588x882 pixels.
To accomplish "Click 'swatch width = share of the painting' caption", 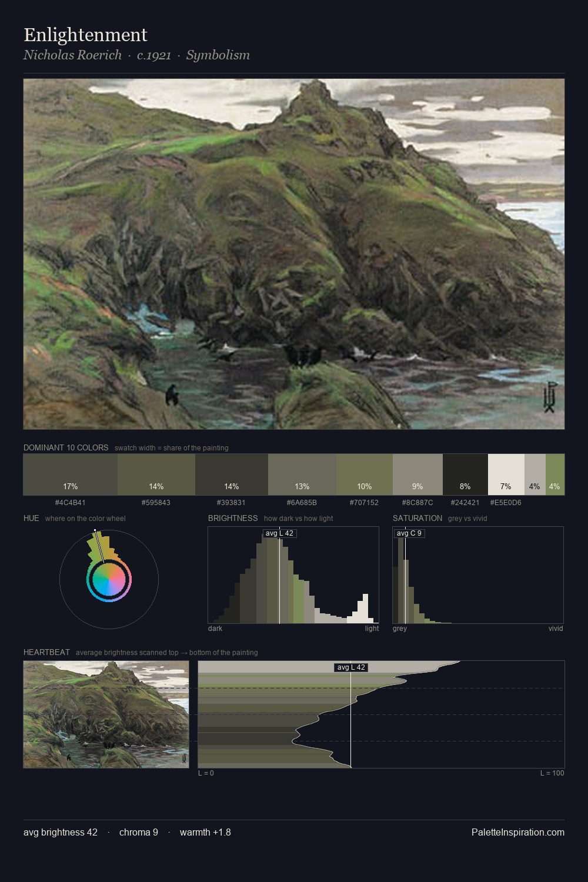I will click(x=172, y=448).
